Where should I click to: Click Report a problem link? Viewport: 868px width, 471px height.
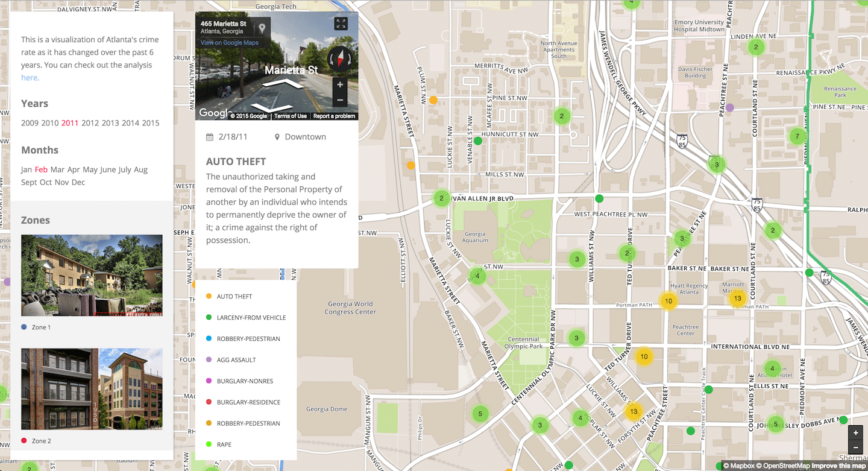click(x=334, y=116)
